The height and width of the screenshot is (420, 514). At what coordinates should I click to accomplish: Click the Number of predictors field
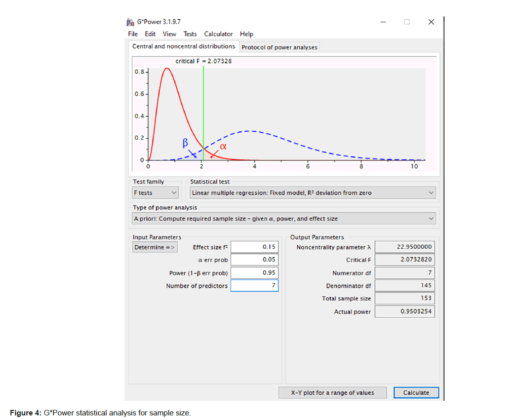254,286
